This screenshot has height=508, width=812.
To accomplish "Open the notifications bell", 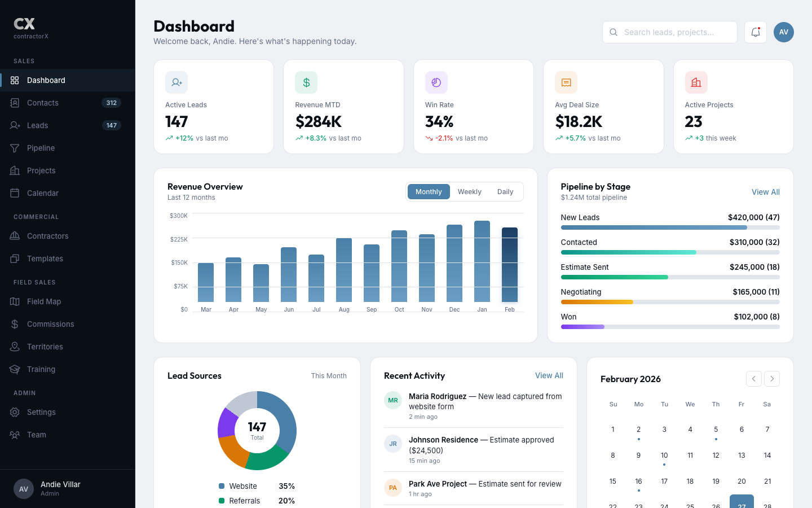I will (755, 32).
